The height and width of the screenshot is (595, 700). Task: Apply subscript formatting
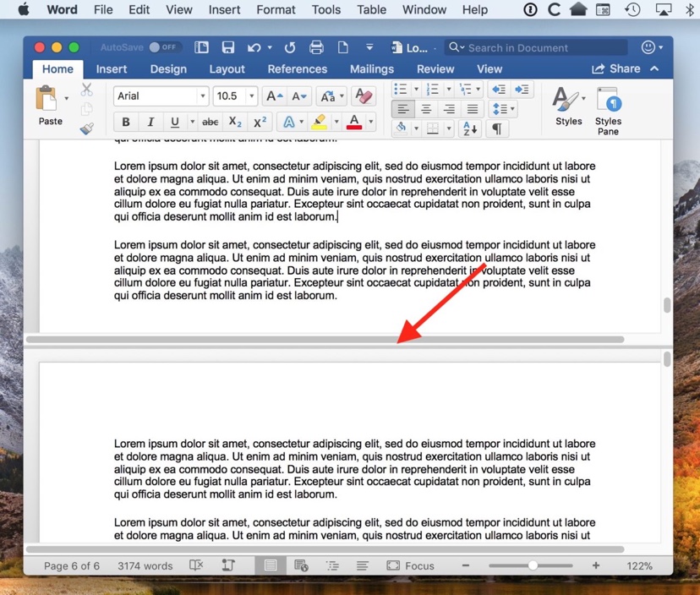(235, 122)
